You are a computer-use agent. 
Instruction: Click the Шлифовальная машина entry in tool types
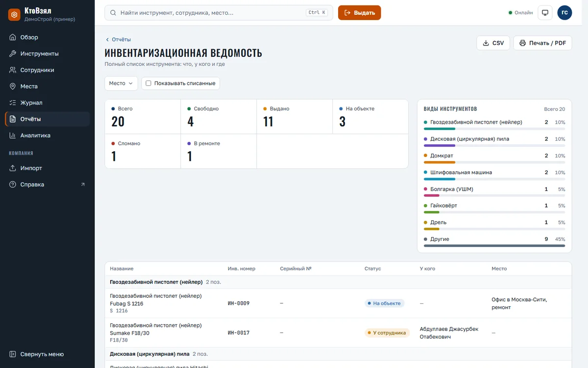click(494, 175)
